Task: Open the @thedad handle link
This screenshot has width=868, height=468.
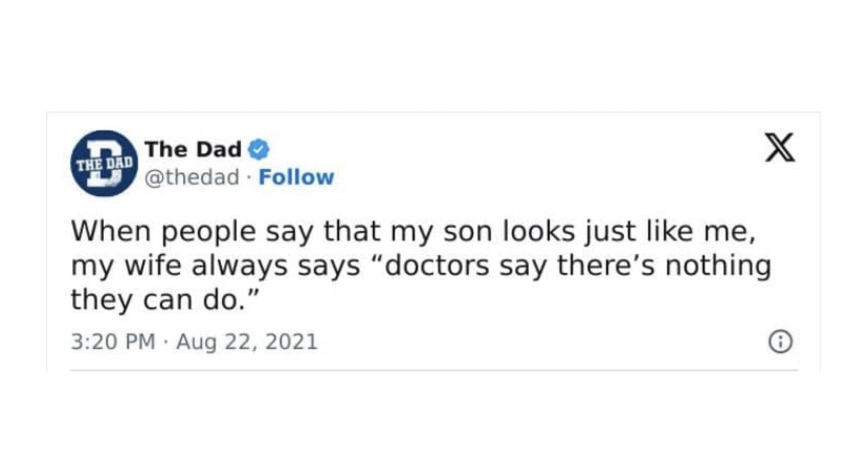Action: 192,177
